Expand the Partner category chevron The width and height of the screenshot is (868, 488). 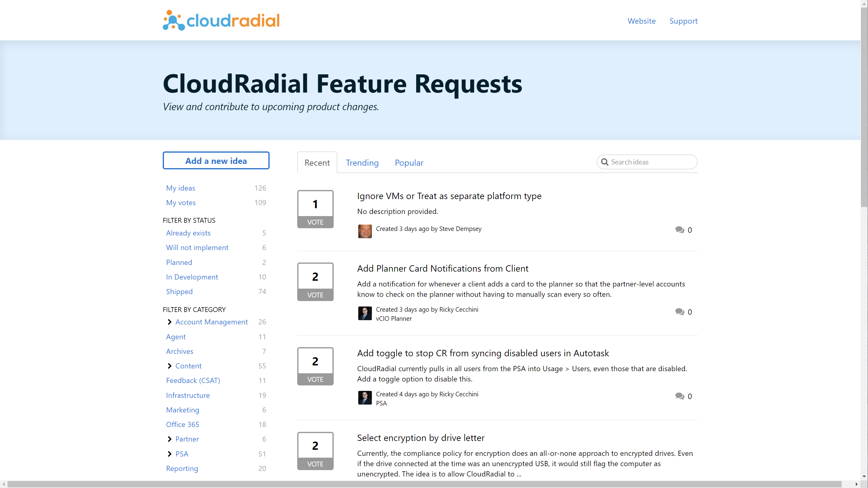(x=169, y=439)
